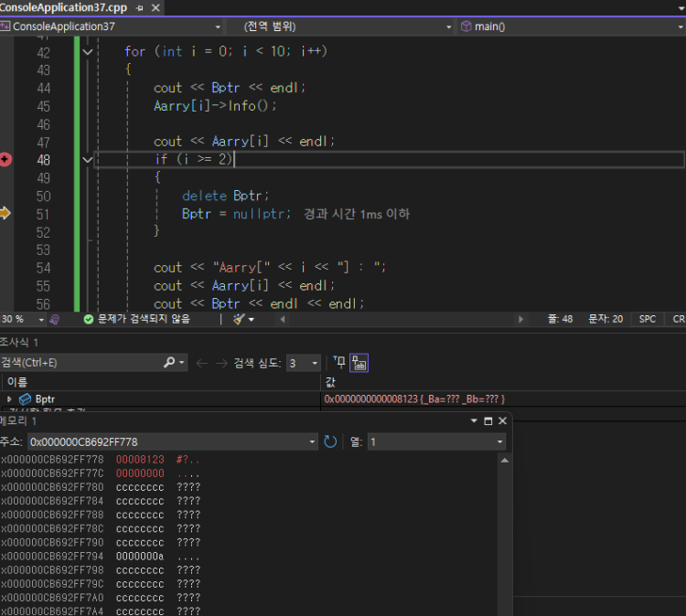This screenshot has height=616, width=686.
Task: Click the watch search back arrow
Action: 202,364
